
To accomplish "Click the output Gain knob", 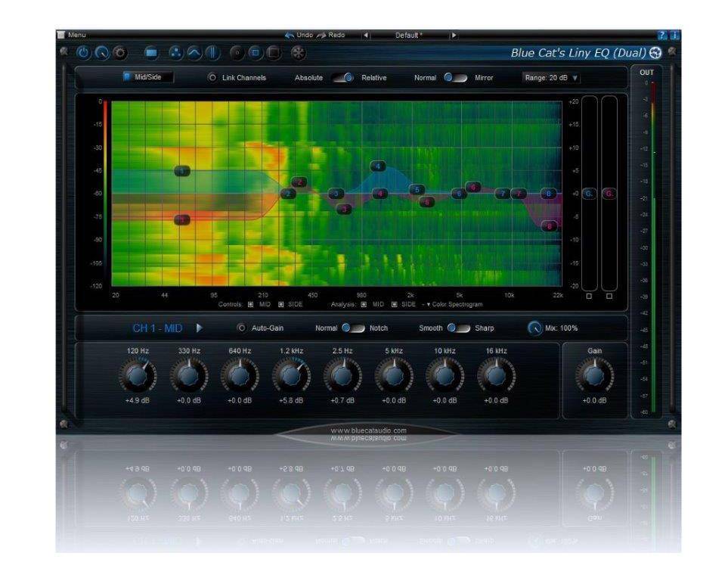I will click(x=594, y=375).
